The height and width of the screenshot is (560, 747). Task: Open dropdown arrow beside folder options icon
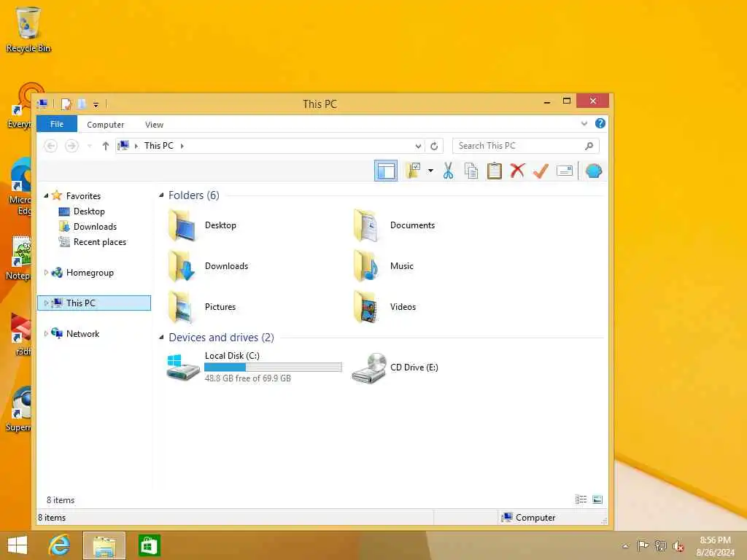pos(430,171)
